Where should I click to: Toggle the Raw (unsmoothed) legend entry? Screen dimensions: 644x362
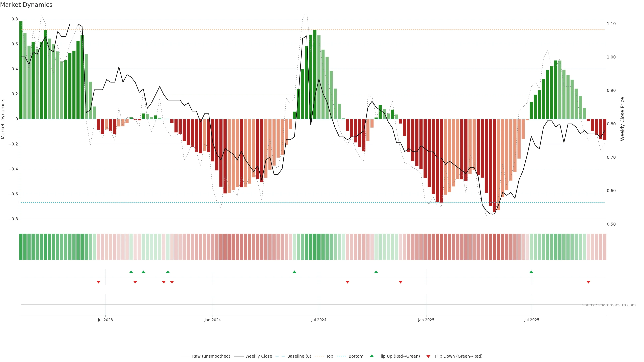point(211,356)
